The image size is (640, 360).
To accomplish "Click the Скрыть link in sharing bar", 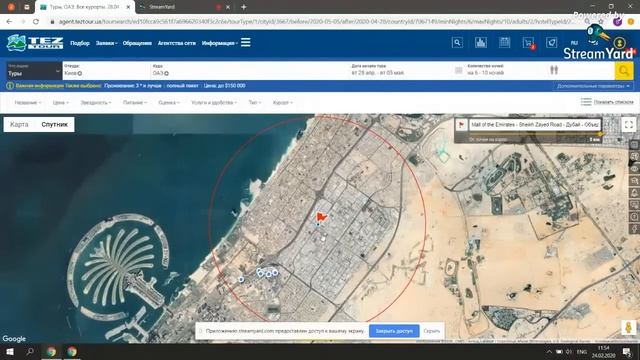I will point(431,331).
